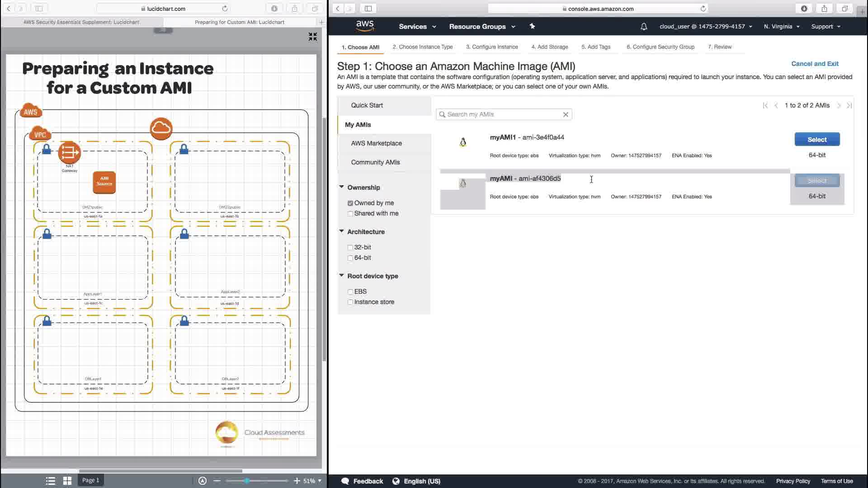Click the NAT Gateway icon in diagram
Screen dimensions: 868x488
(x=69, y=153)
